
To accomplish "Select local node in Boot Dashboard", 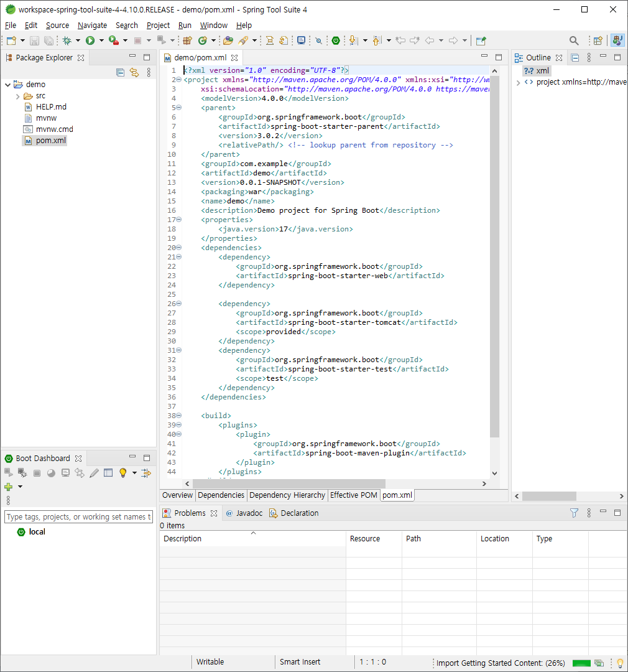I will (31, 532).
